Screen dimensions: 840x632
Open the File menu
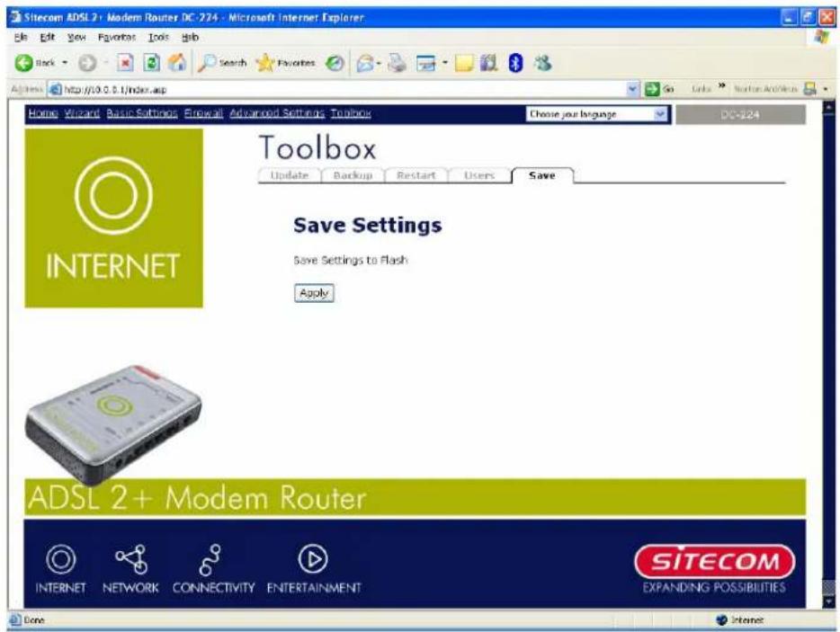coord(21,37)
